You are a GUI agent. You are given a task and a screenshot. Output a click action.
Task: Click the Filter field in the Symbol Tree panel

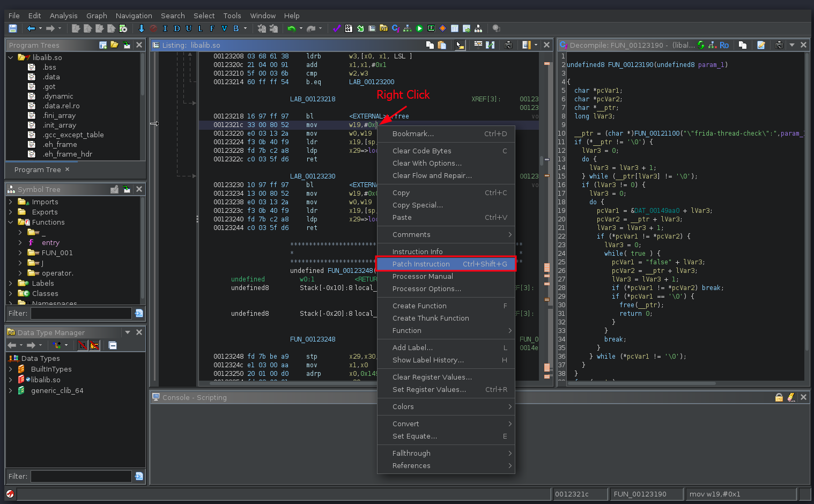click(x=80, y=313)
